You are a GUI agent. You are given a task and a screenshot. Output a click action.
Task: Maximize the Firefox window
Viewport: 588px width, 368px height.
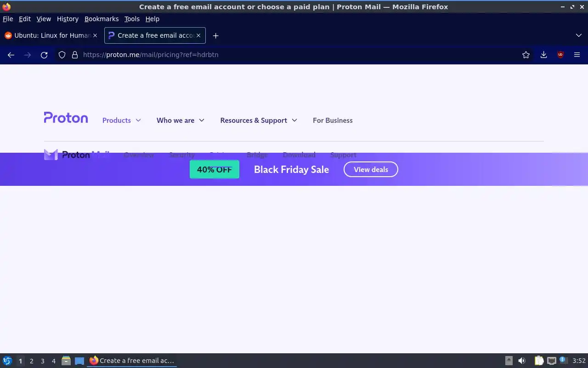(x=572, y=7)
